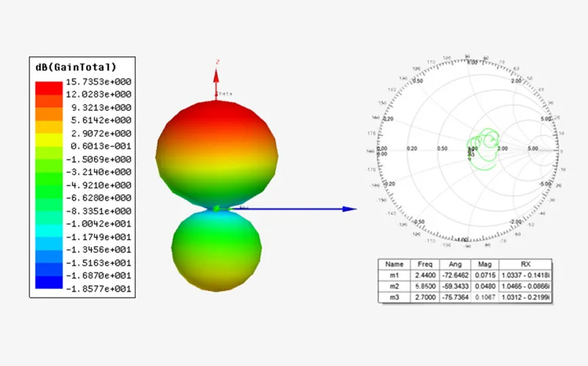The height and width of the screenshot is (366, 588).
Task: Select marker m3 row name cell
Action: (394, 298)
